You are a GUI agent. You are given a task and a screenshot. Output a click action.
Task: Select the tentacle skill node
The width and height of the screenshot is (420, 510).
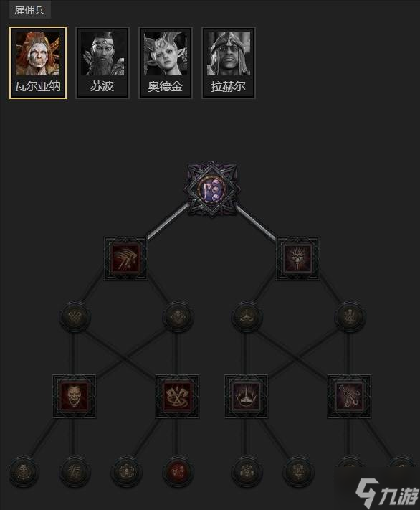[349, 396]
